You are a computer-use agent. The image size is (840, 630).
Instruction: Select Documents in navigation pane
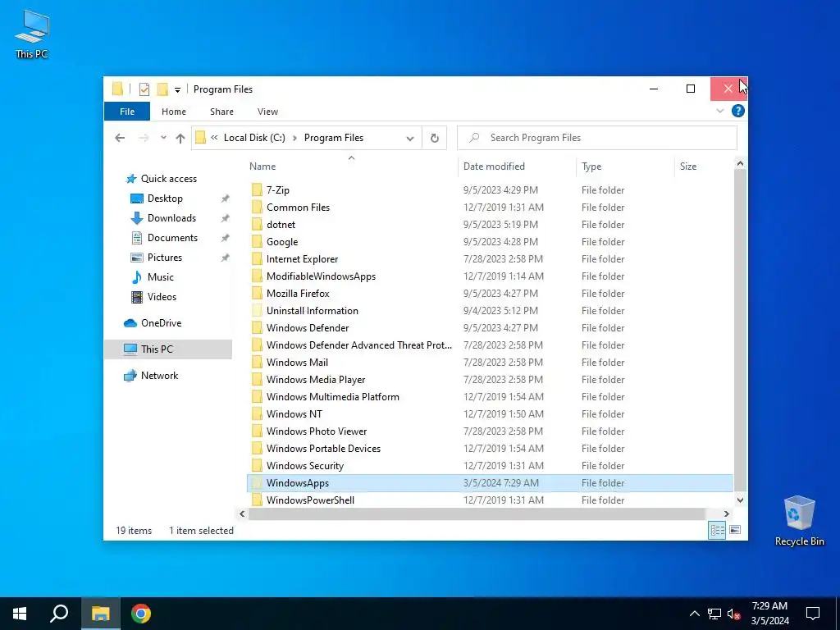[172, 238]
